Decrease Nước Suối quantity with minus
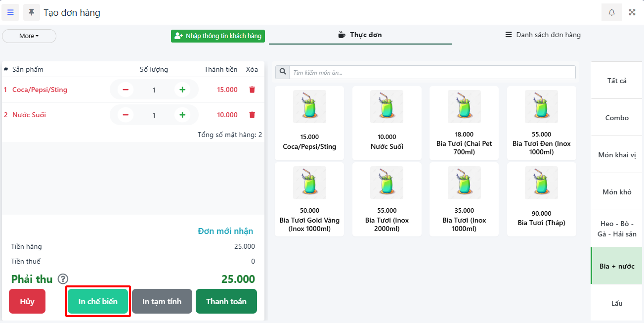Image resolution: width=644 pixels, height=323 pixels. point(126,115)
